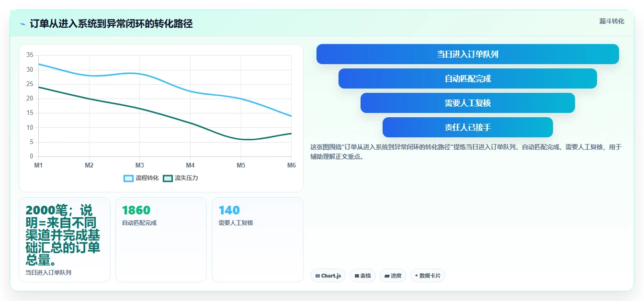Viewport: 644px width, 301px height.
Task: Click the M3 label on the x-axis
Action: [x=139, y=165]
